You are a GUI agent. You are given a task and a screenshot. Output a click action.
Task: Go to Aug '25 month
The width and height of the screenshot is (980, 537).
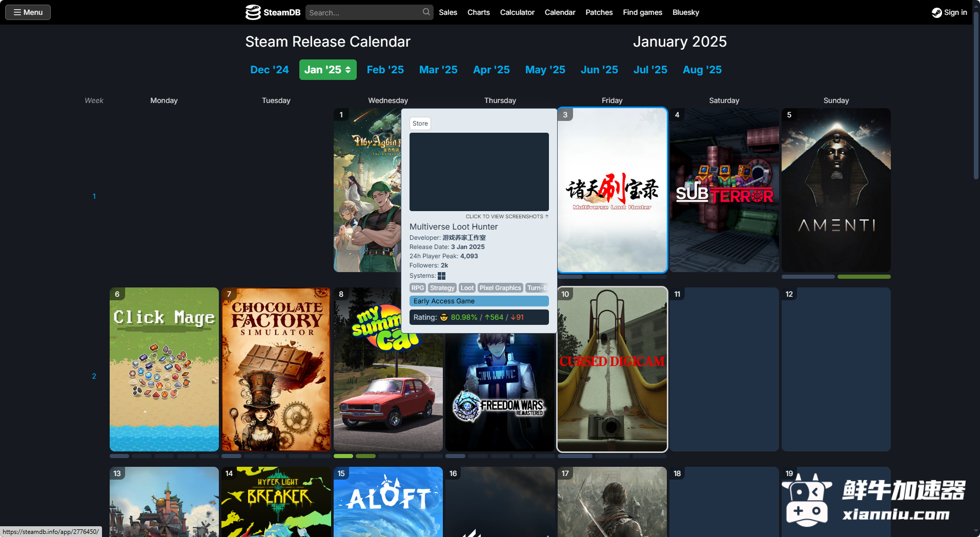point(702,70)
